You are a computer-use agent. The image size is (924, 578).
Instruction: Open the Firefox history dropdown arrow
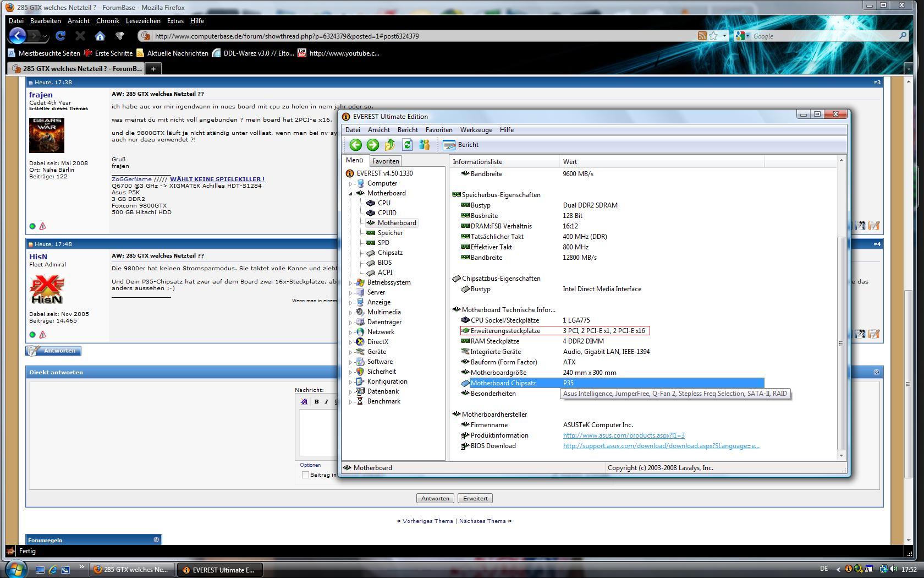click(45, 36)
